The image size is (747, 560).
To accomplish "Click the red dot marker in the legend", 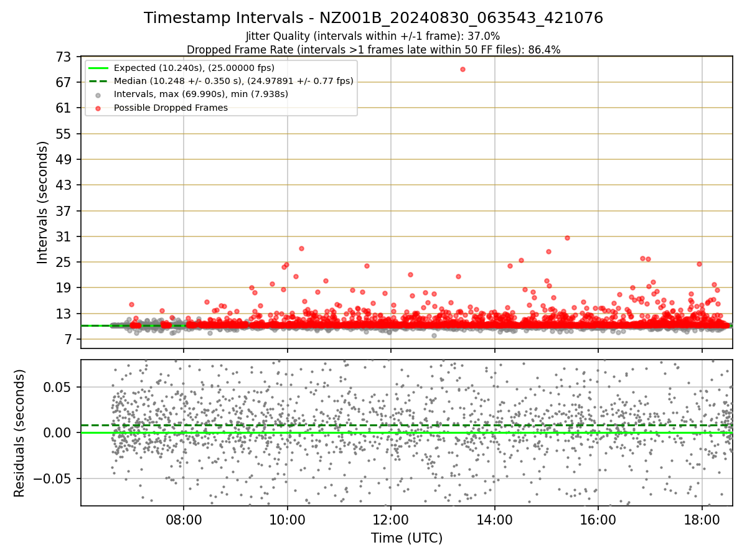I will pyautogui.click(x=98, y=108).
